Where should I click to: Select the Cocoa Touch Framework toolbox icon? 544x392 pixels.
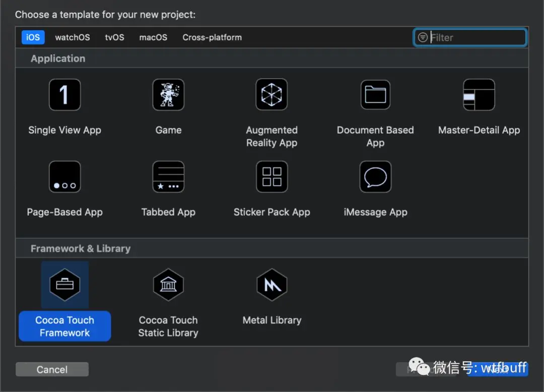(64, 285)
